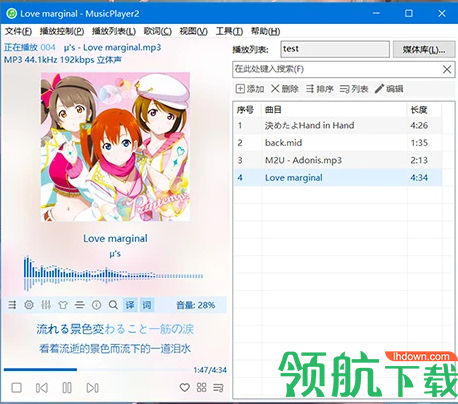
Task: Open the 歌词(C) menu
Action: [x=158, y=31]
